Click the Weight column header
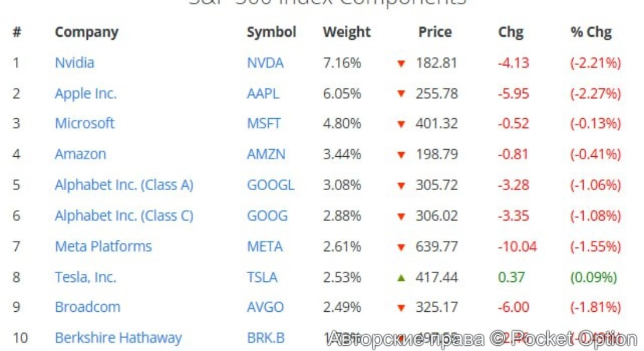The image size is (644, 351). point(347,32)
